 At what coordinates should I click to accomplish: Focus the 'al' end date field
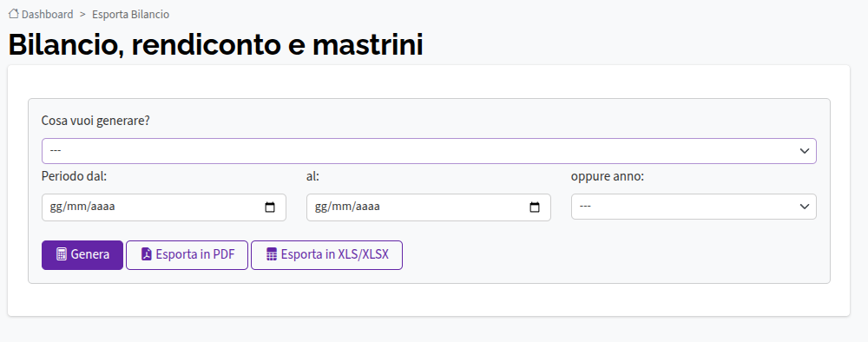tap(429, 207)
